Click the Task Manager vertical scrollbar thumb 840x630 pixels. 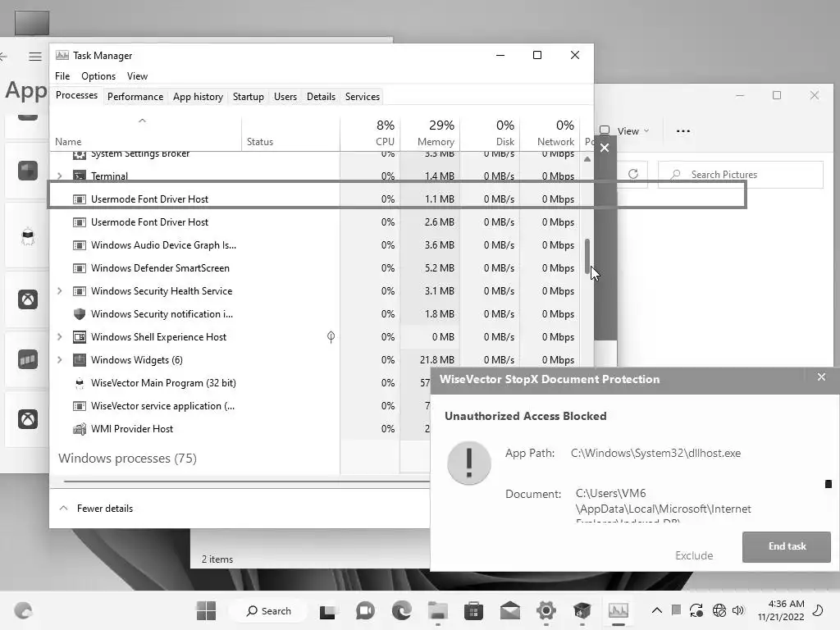click(587, 256)
